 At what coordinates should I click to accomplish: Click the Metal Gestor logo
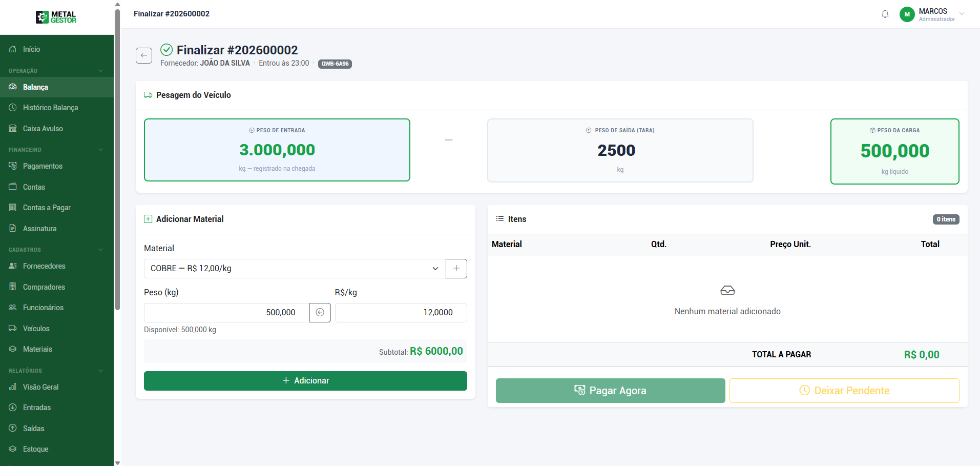tap(56, 17)
